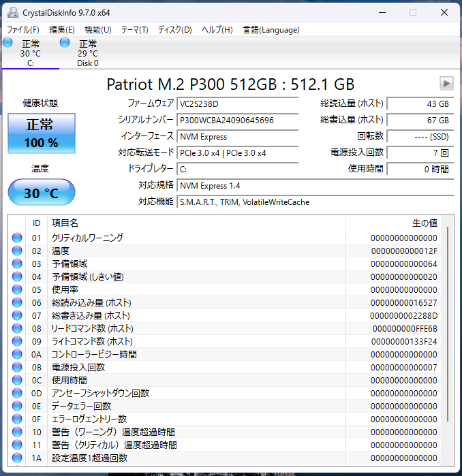Screen dimensions: 462x476
Task: Click the serial number field P300WCBA24090645696
Action: [238, 121]
